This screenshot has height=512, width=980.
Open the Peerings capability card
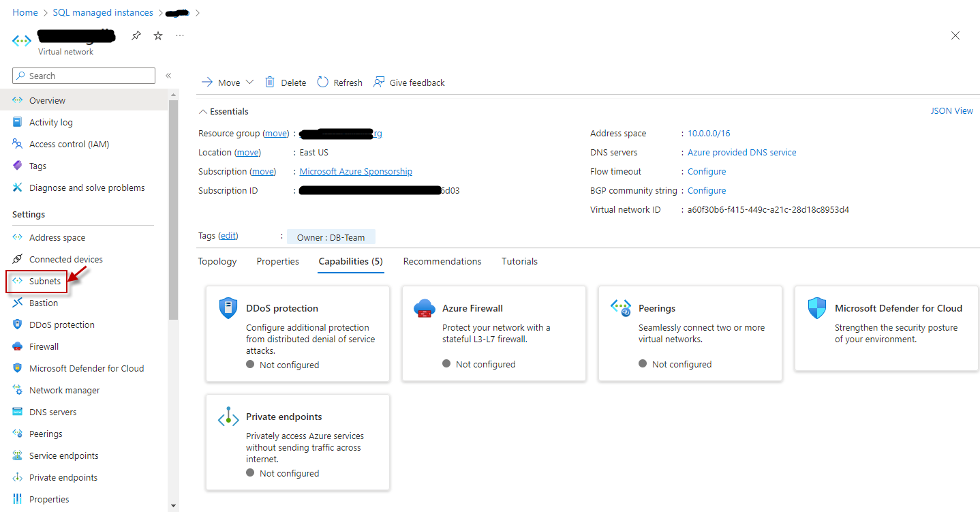click(x=690, y=333)
